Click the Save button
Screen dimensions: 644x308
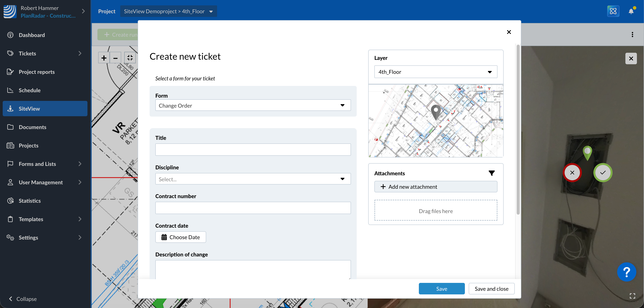(x=441, y=289)
